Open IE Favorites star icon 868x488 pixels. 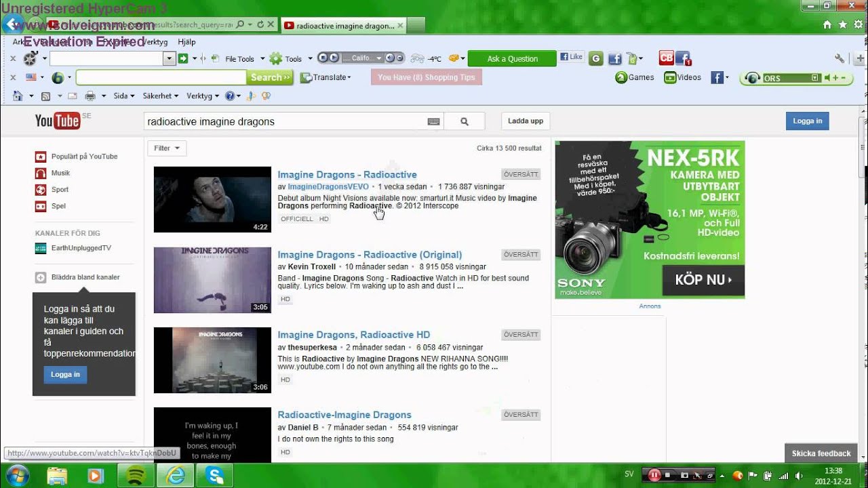[843, 24]
